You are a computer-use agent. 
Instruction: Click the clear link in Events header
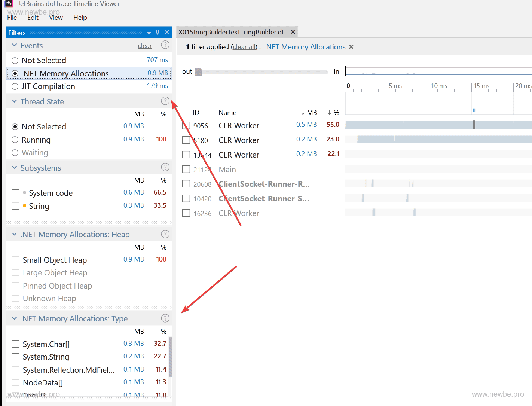[x=145, y=46]
